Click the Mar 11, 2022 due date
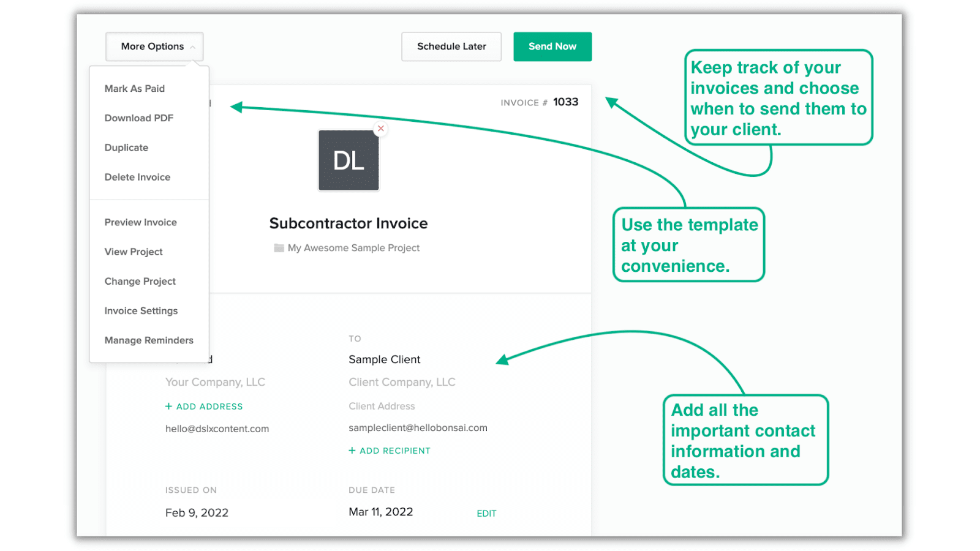 (x=381, y=512)
